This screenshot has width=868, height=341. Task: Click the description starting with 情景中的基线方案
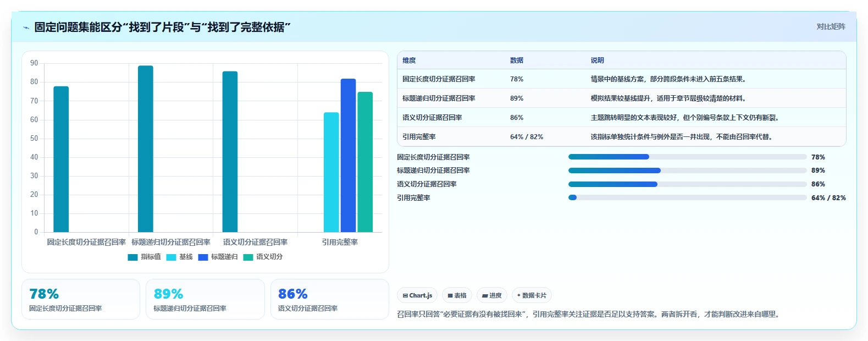(669, 79)
